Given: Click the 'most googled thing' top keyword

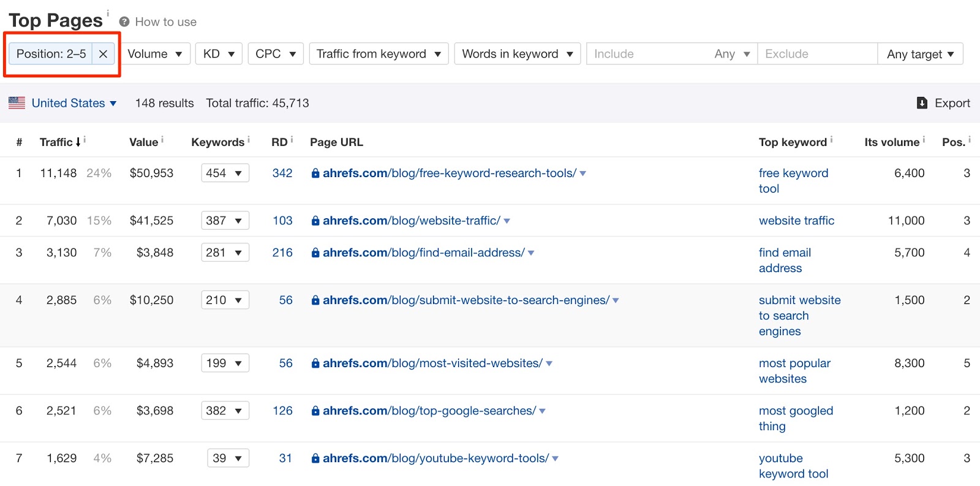Looking at the screenshot, I should click(796, 419).
